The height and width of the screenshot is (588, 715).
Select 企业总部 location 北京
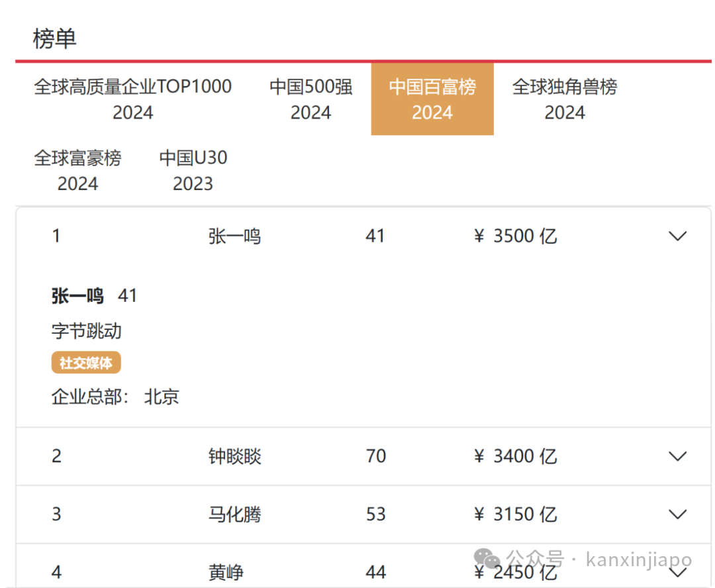162,397
